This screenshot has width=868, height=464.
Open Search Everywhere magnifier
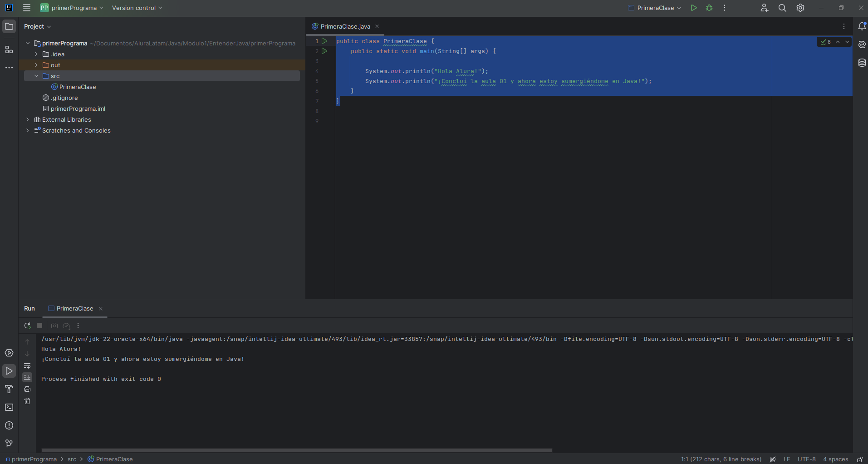pyautogui.click(x=782, y=8)
